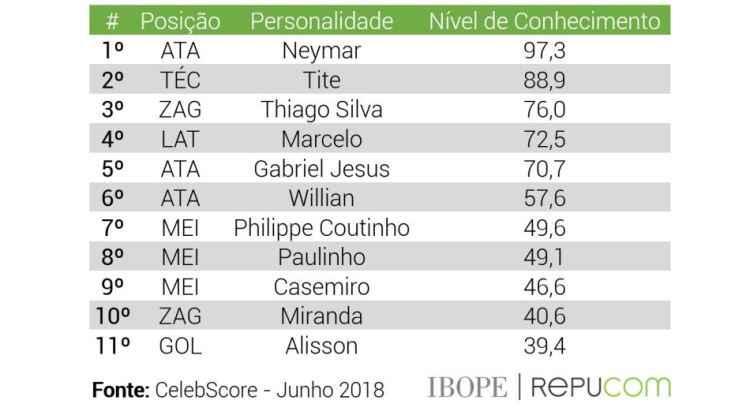Click the Gabriel Jesus cell

[x=321, y=169]
